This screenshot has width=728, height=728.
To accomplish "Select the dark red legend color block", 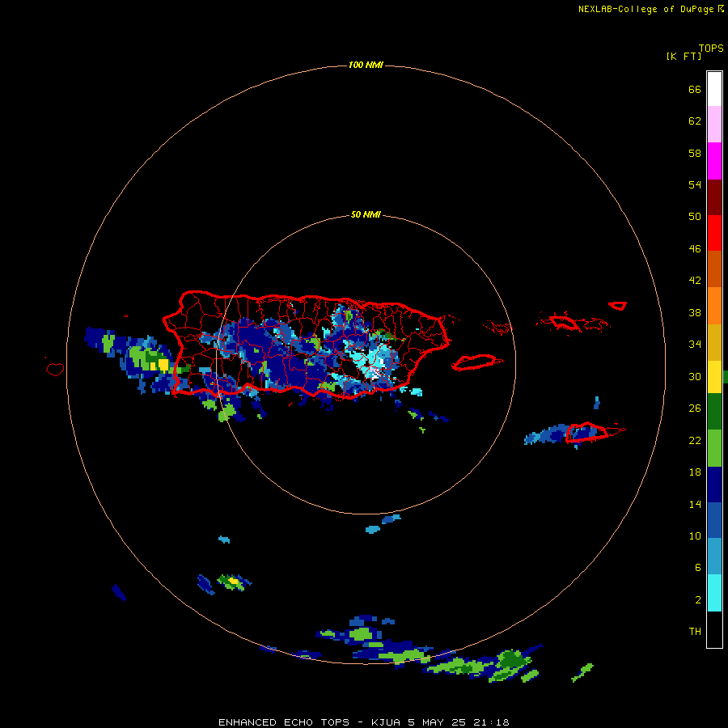I will point(714,197).
